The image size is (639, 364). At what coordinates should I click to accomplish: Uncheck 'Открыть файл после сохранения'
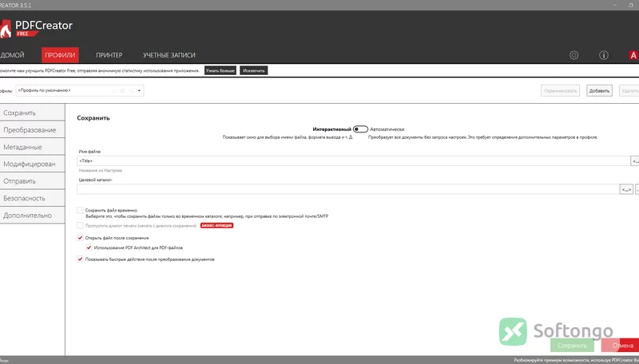(x=81, y=237)
